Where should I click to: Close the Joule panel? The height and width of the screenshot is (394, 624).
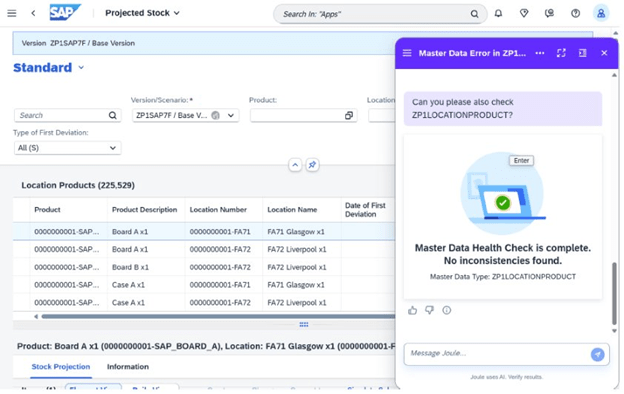(604, 53)
